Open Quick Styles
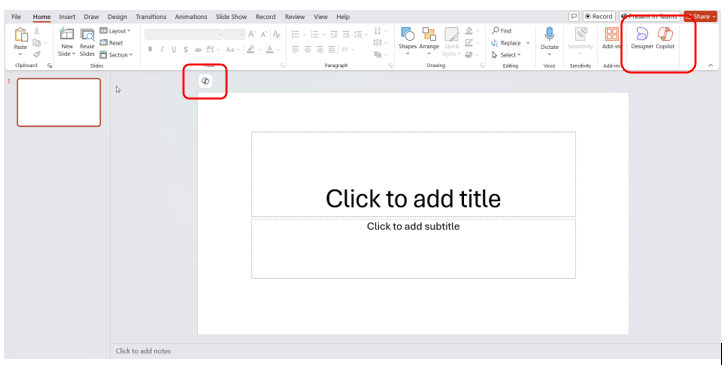This screenshot has width=728, height=368. pos(451,41)
